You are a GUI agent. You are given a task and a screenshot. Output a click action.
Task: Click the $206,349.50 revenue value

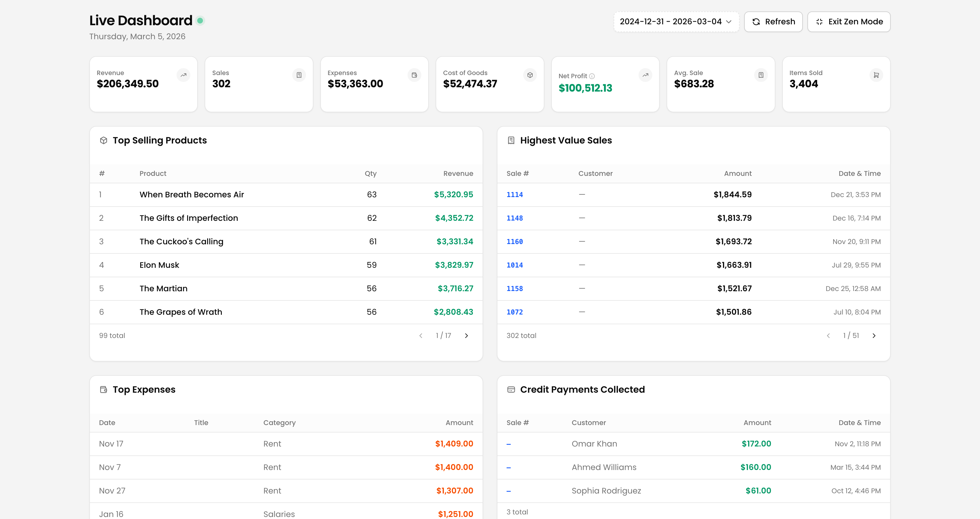click(127, 84)
